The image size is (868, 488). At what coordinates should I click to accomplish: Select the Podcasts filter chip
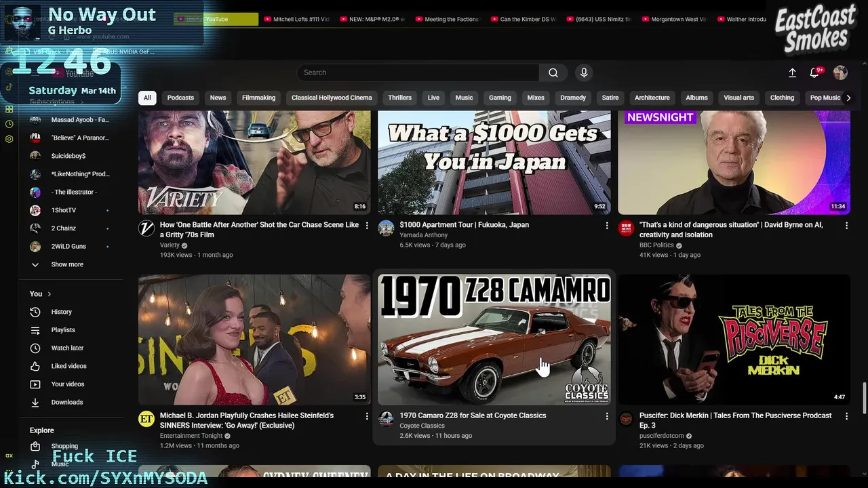tap(180, 98)
